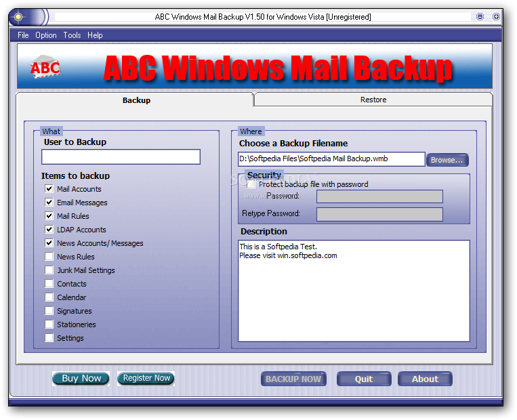Click the maximize button in title bar

(x=496, y=16)
